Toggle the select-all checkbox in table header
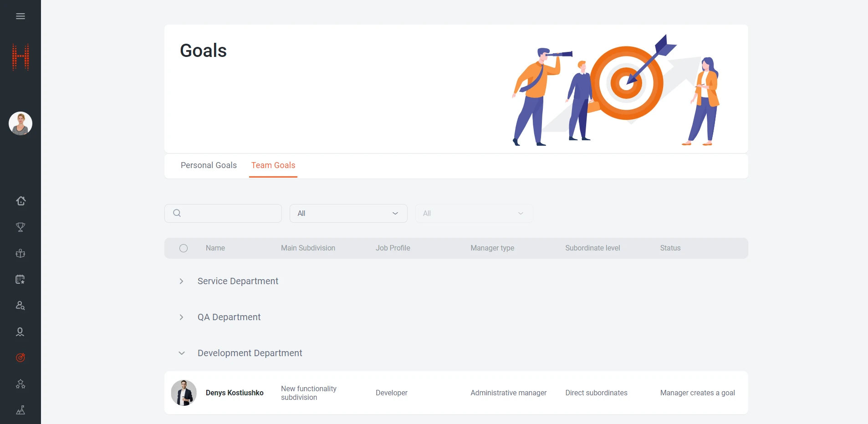The image size is (868, 424). click(x=184, y=248)
